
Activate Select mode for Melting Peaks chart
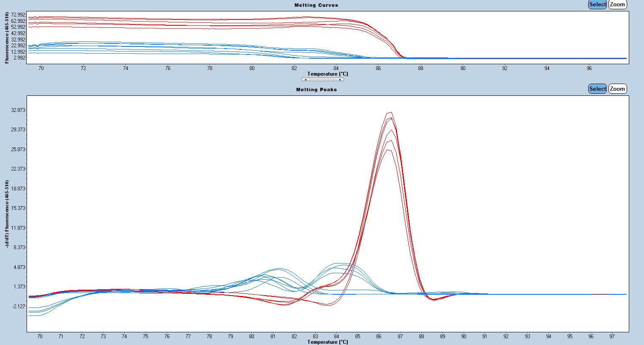tap(598, 89)
